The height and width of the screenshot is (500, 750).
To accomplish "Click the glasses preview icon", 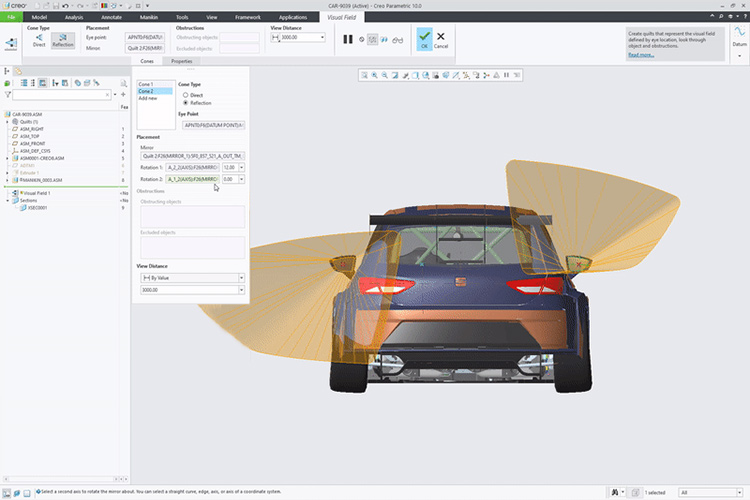I will tap(397, 39).
